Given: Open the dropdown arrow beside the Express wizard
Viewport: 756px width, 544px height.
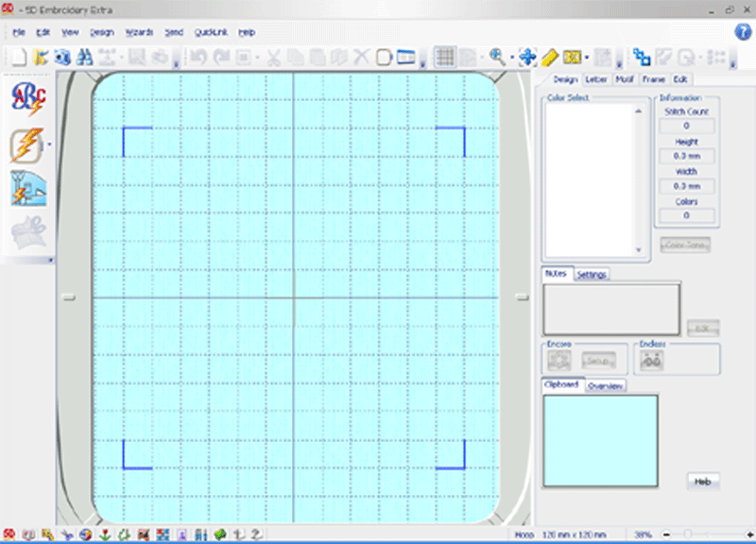Looking at the screenshot, I should coord(49,144).
